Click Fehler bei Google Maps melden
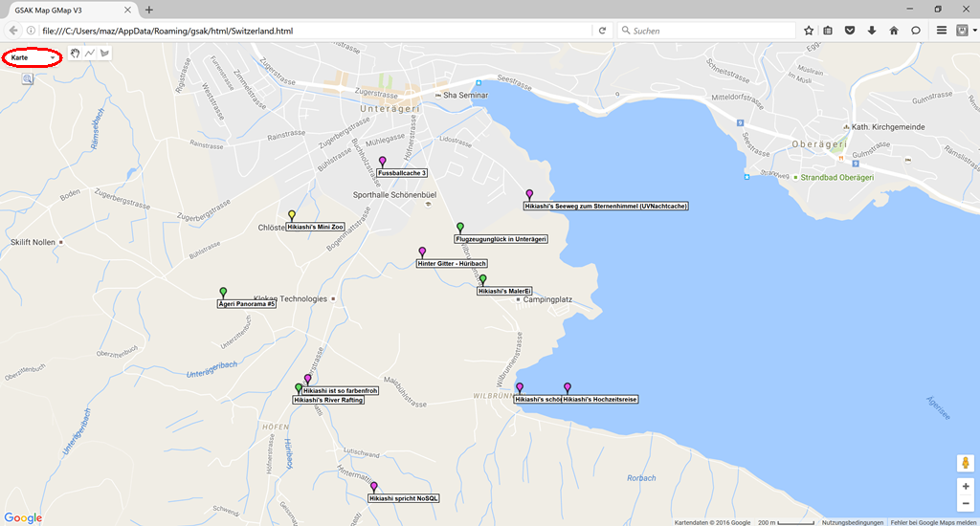 click(933, 522)
